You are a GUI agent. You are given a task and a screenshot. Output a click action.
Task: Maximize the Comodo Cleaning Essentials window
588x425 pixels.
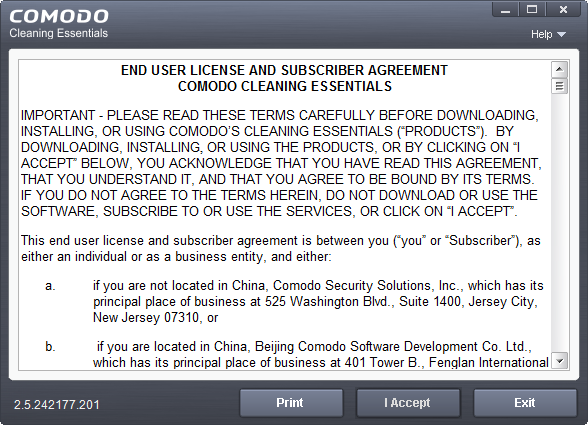(x=532, y=10)
